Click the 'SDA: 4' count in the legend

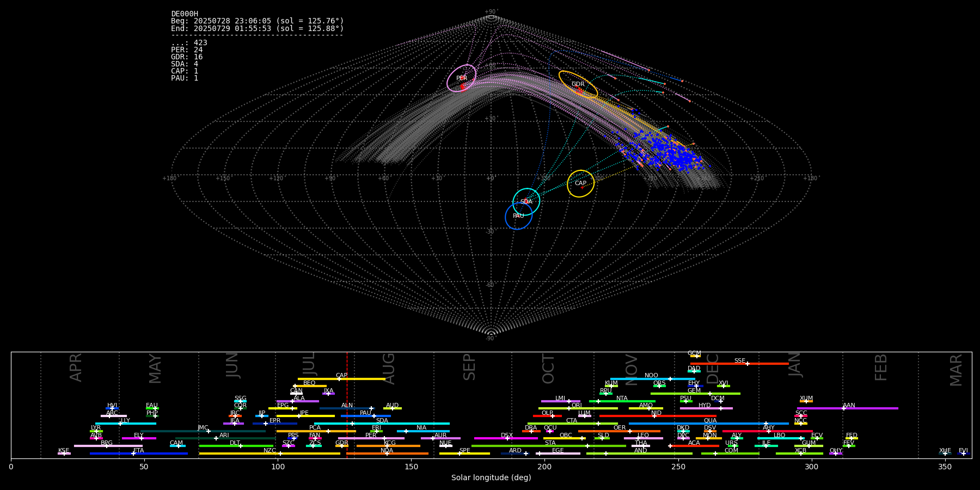185,64
